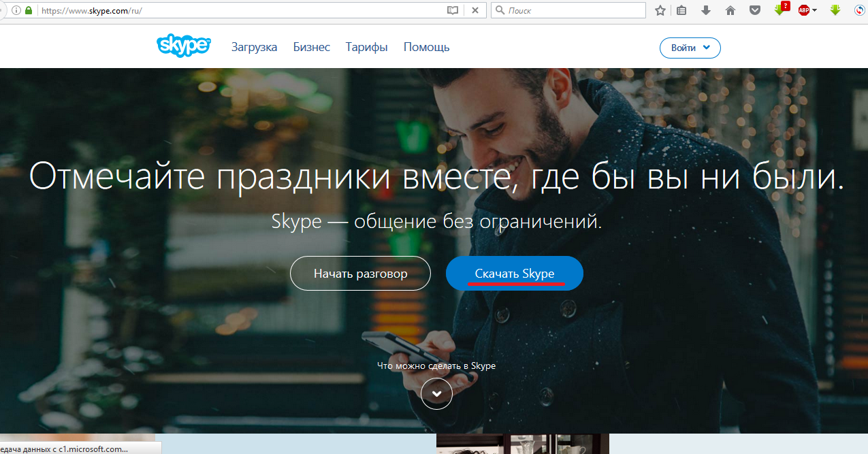Click the Скачать Skype button
This screenshot has width=868, height=454.
[x=514, y=274]
